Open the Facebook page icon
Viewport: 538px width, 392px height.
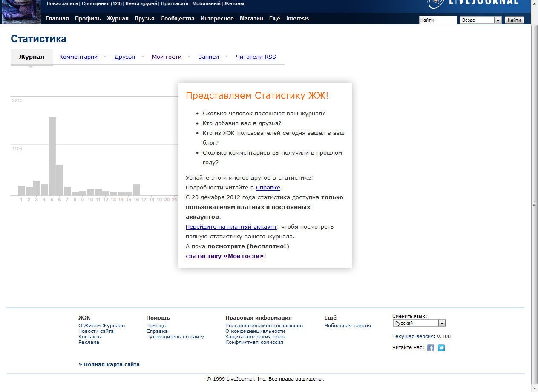[x=431, y=348]
